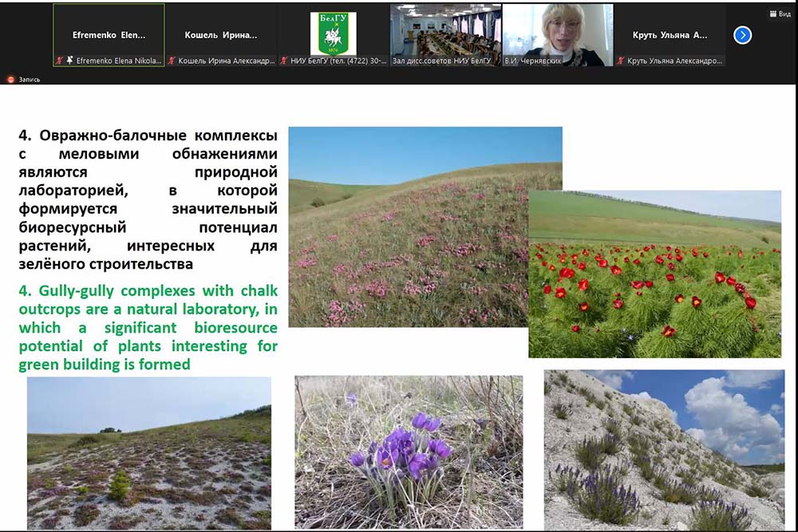Image resolution: width=798 pixels, height=532 pixels.
Task: Click the pin icon on Efremenko's tile
Action: [x=69, y=61]
